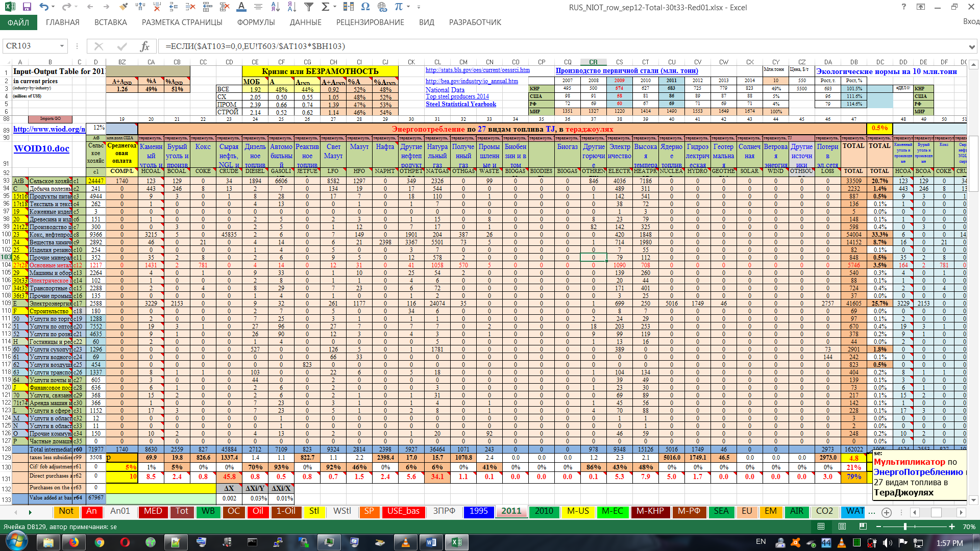
Task: Add a new sheet with plus button
Action: pyautogui.click(x=887, y=513)
